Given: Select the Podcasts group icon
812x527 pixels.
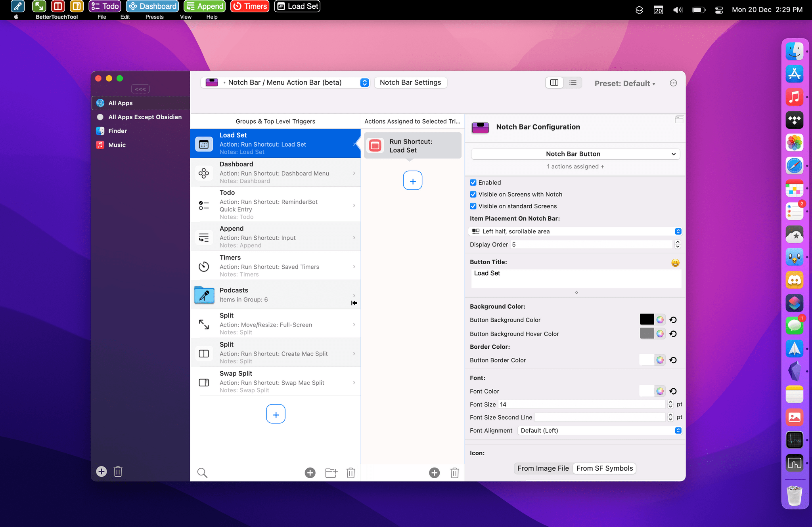Looking at the screenshot, I should pos(205,294).
